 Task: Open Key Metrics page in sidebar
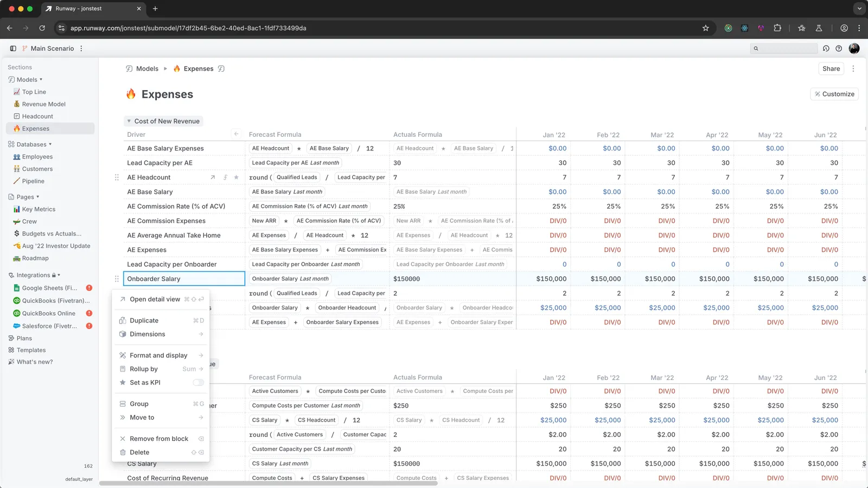(39, 210)
